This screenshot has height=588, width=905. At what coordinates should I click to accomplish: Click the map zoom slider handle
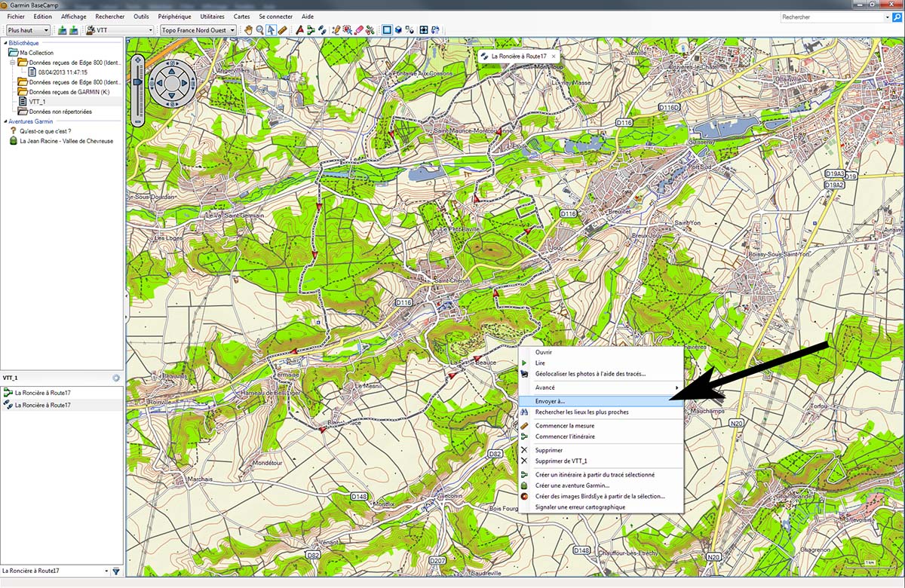(x=137, y=82)
